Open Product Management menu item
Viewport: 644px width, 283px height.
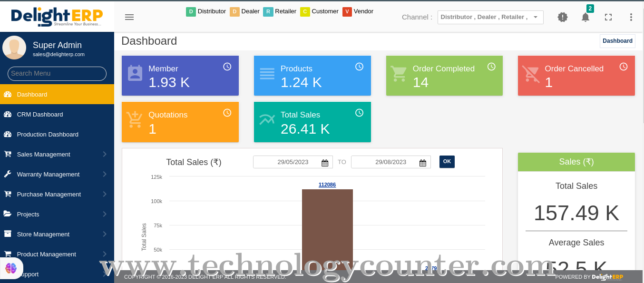[57, 254]
